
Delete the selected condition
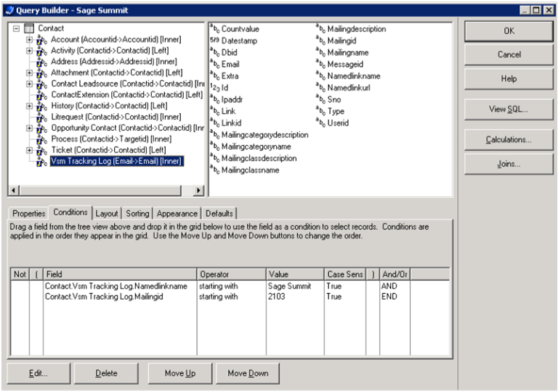point(106,373)
